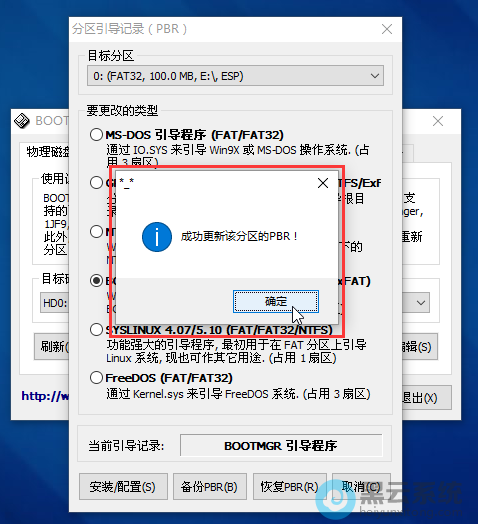Open the HD0 target disk dropdown arrow

pos(421,303)
